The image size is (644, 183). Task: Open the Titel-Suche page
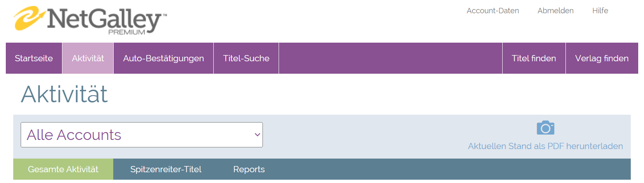point(246,58)
